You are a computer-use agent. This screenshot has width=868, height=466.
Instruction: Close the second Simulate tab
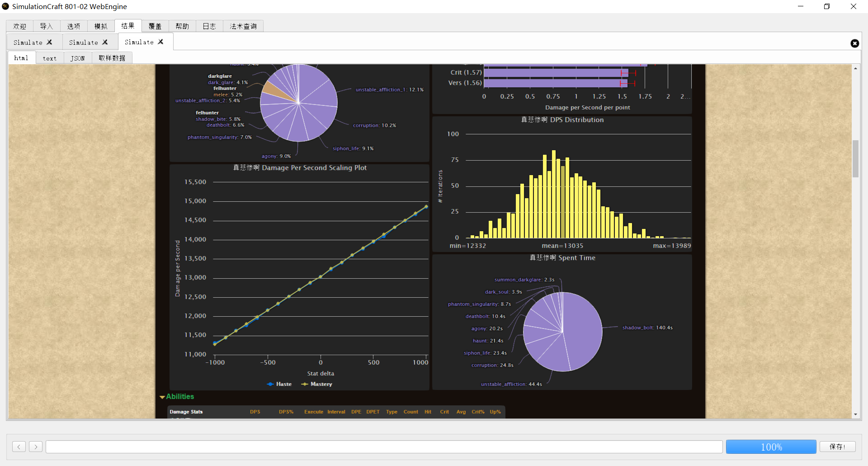(105, 42)
